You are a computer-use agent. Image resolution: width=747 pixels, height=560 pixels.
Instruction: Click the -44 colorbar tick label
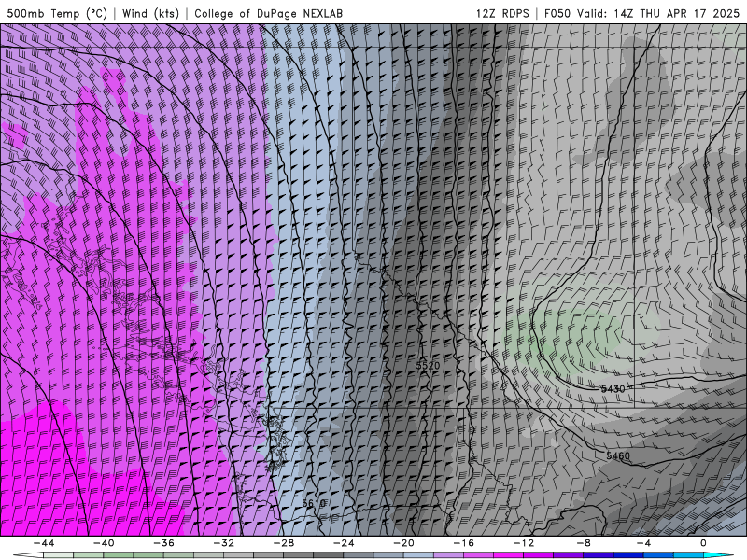pos(44,543)
